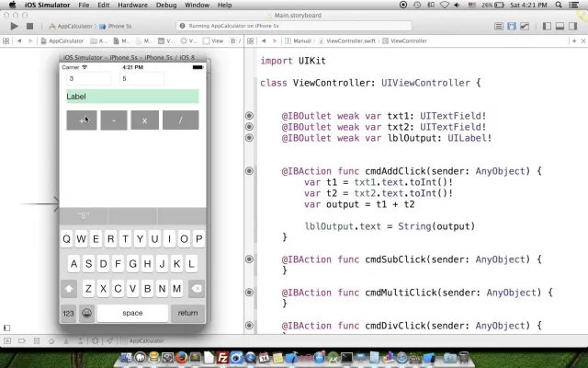The width and height of the screenshot is (588, 368).
Task: Open the View breadcrumb in jump bar
Action: 213,40
